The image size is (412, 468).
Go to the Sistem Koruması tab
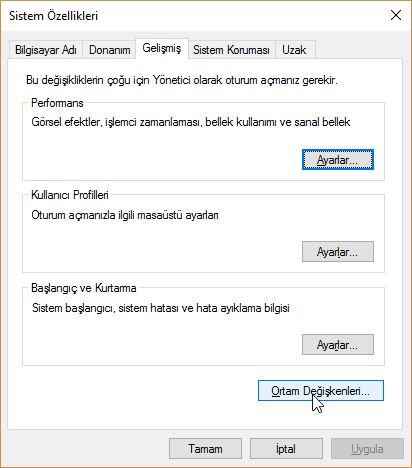click(232, 50)
